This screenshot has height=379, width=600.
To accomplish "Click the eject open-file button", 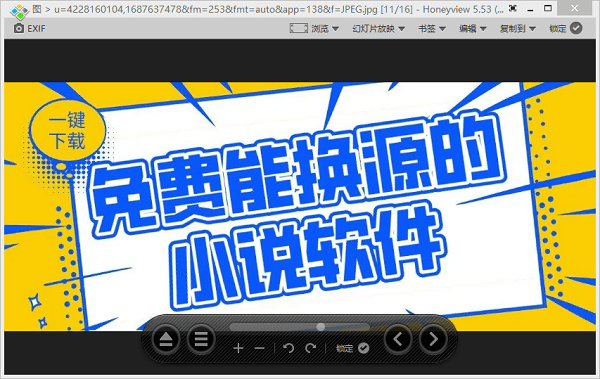I will point(166,339).
